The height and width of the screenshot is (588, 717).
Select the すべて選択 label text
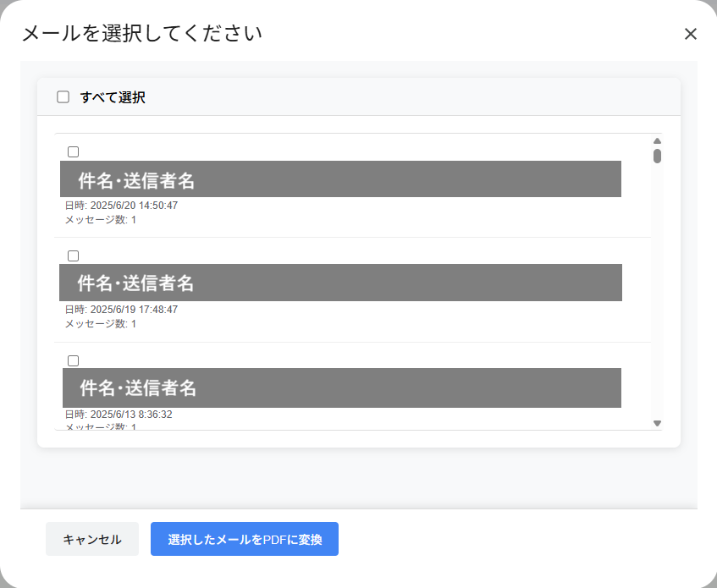click(x=113, y=97)
